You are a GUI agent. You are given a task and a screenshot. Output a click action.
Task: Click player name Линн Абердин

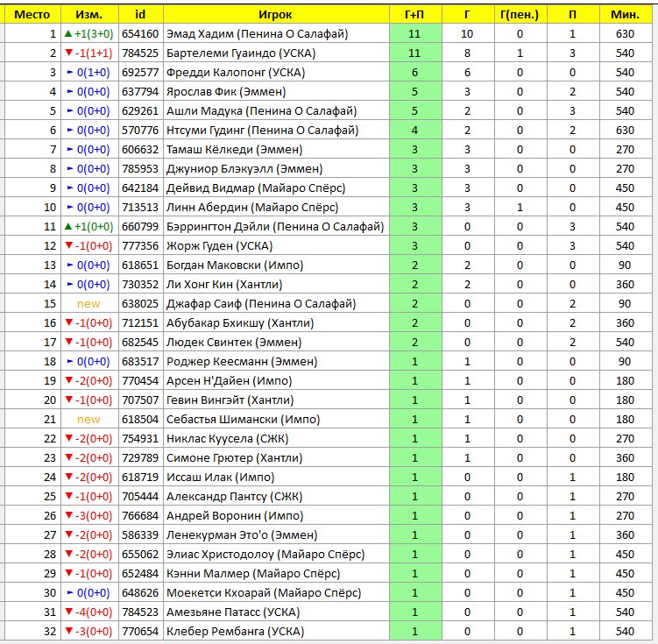tap(207, 208)
